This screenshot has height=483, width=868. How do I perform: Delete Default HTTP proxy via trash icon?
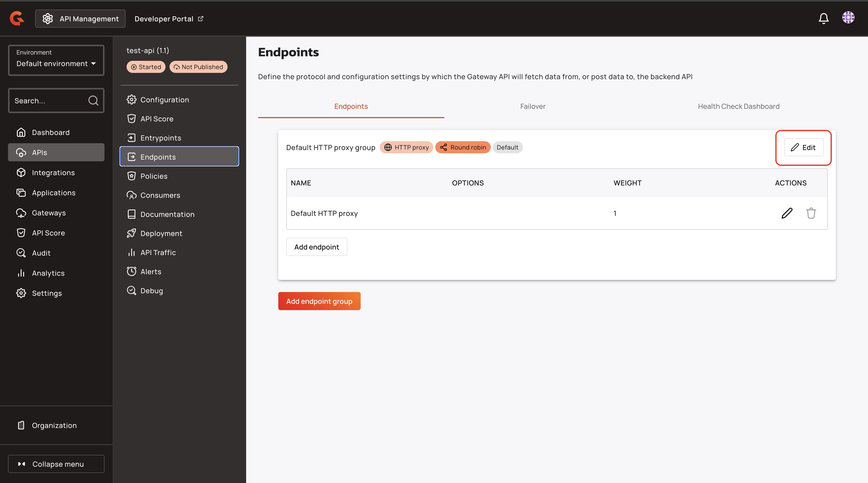click(811, 213)
